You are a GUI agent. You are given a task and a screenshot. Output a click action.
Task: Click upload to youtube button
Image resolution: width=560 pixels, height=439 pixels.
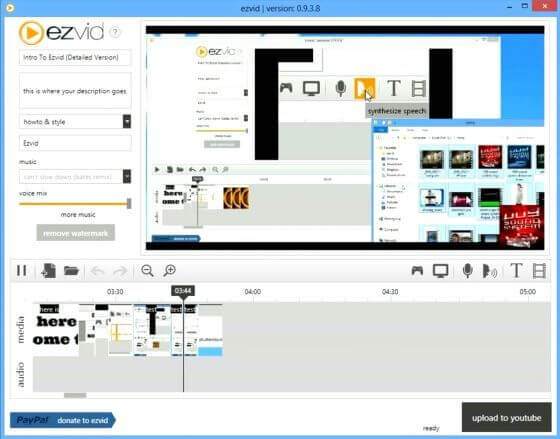pos(506,418)
